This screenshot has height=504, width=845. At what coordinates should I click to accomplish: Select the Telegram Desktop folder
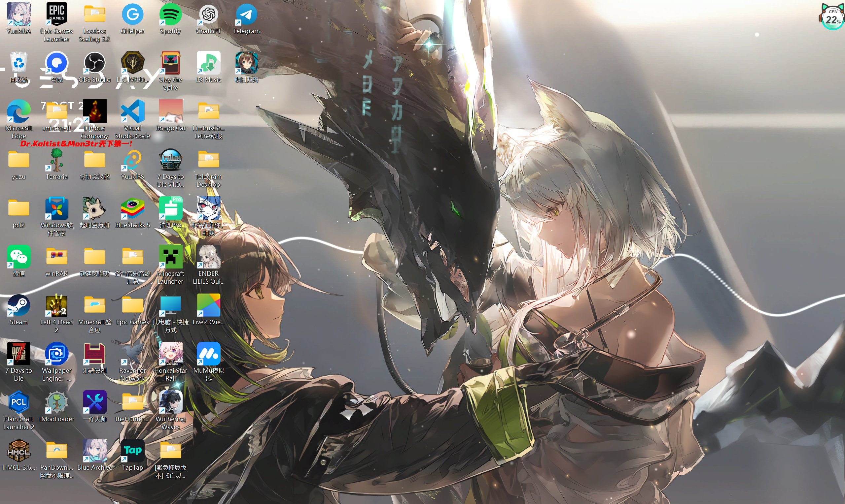208,160
